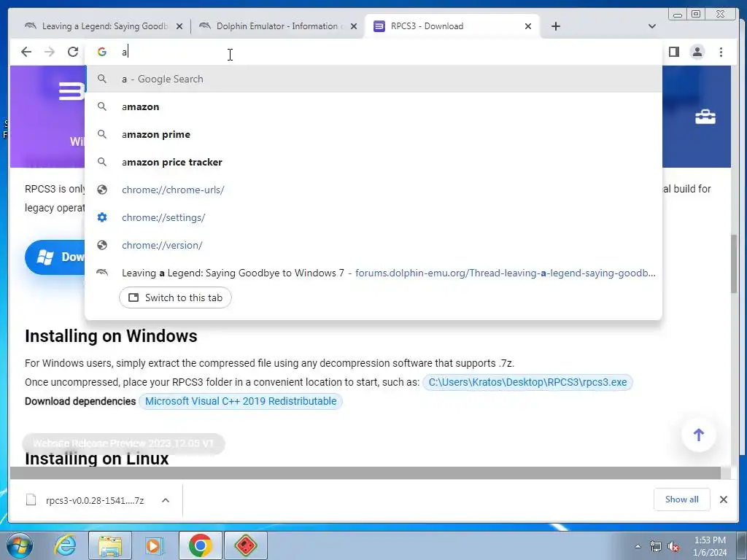
Task: Show hidden system tray icons
Action: coord(638,546)
